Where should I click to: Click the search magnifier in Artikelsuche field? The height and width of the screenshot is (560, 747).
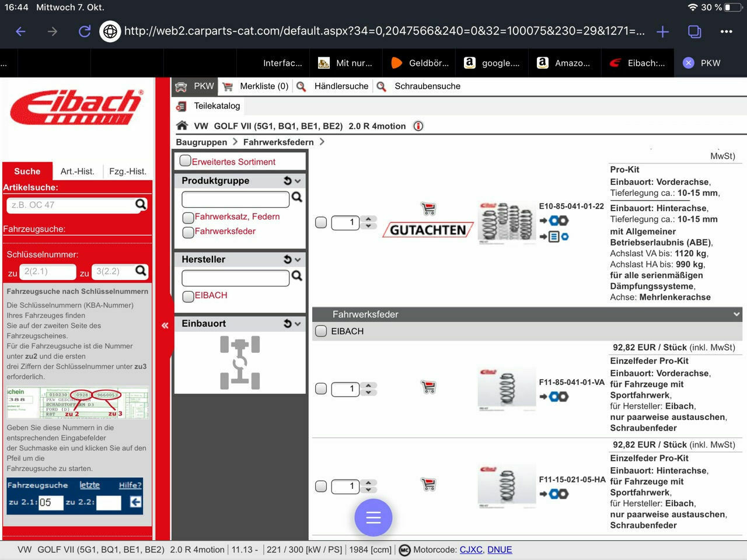(141, 204)
